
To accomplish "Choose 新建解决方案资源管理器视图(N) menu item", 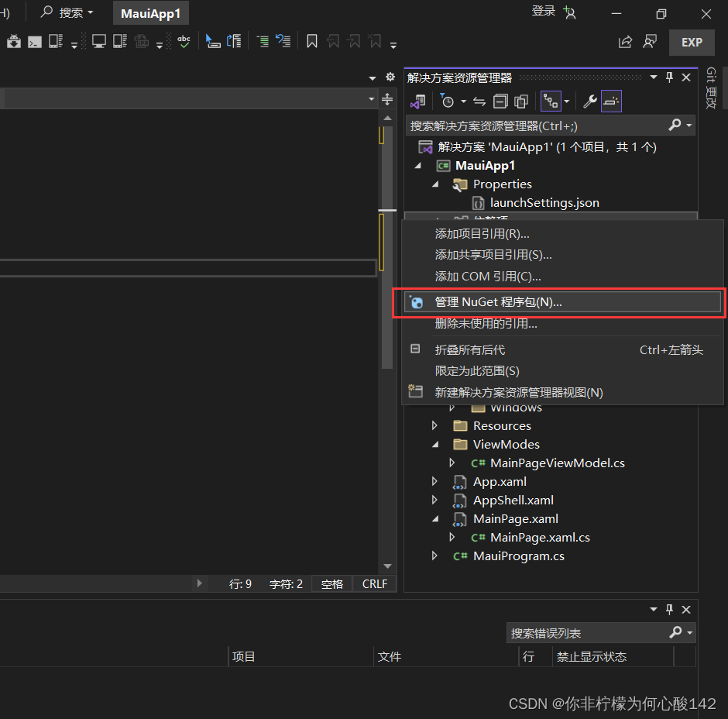I will (562, 393).
